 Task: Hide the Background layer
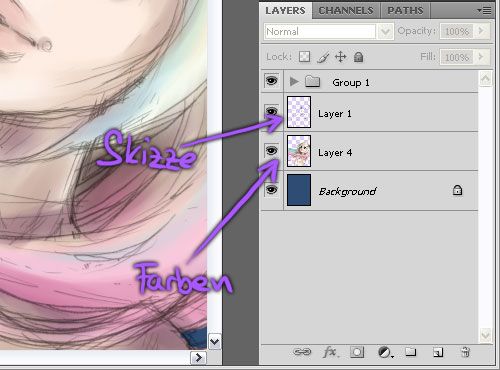[272, 190]
